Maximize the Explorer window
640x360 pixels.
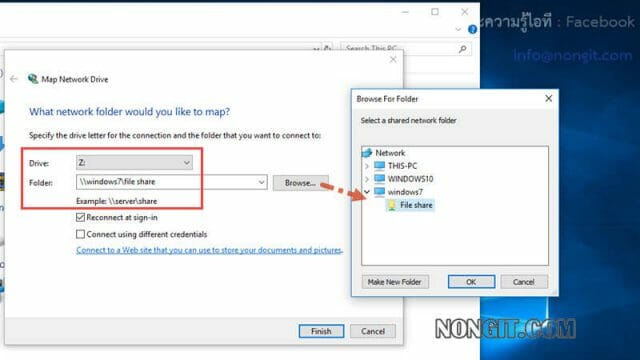point(435,12)
